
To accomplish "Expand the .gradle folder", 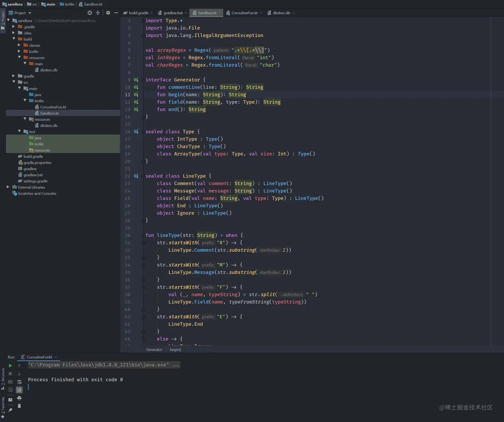I will point(14,27).
